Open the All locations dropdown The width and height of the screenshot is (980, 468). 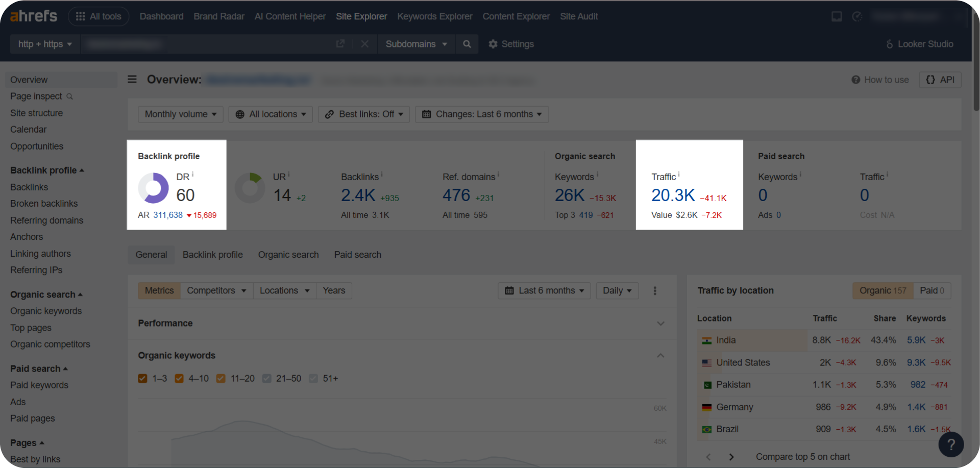point(271,114)
